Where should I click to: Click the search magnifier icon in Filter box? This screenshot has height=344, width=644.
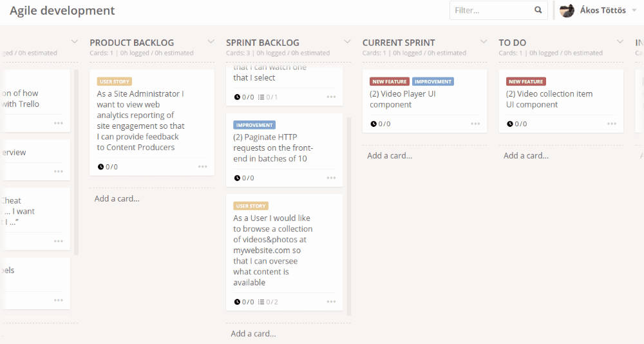click(538, 10)
